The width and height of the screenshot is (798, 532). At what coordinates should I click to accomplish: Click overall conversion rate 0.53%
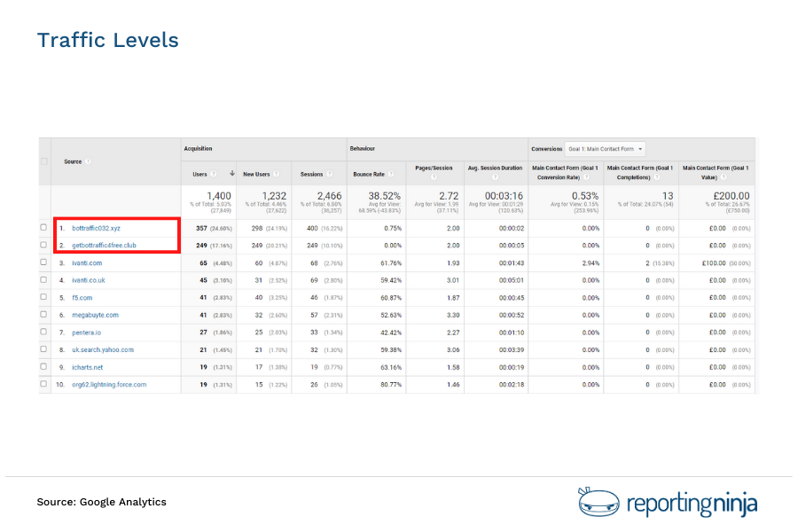[585, 196]
